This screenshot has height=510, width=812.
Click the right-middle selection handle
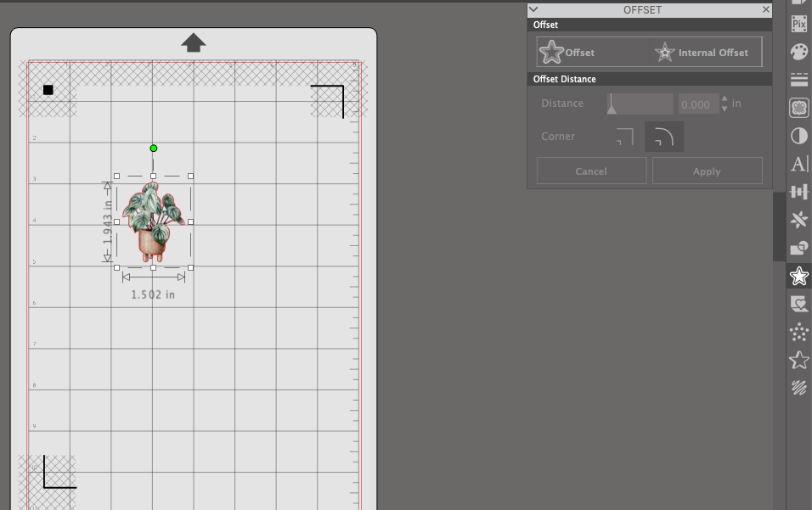(x=190, y=221)
